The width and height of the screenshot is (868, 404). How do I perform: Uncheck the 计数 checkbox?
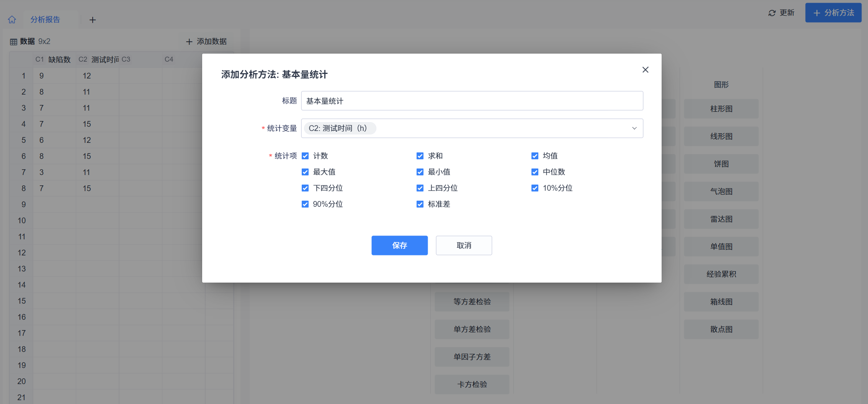click(305, 156)
